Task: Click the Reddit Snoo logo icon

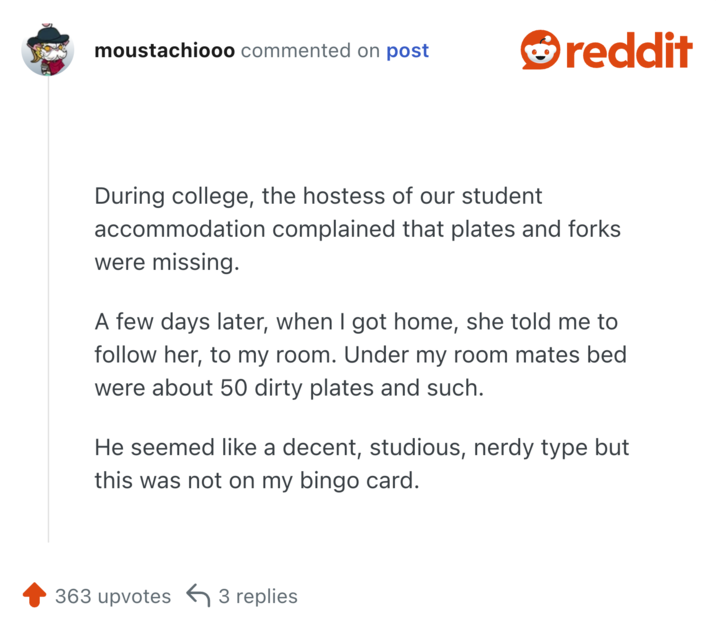Action: (540, 50)
